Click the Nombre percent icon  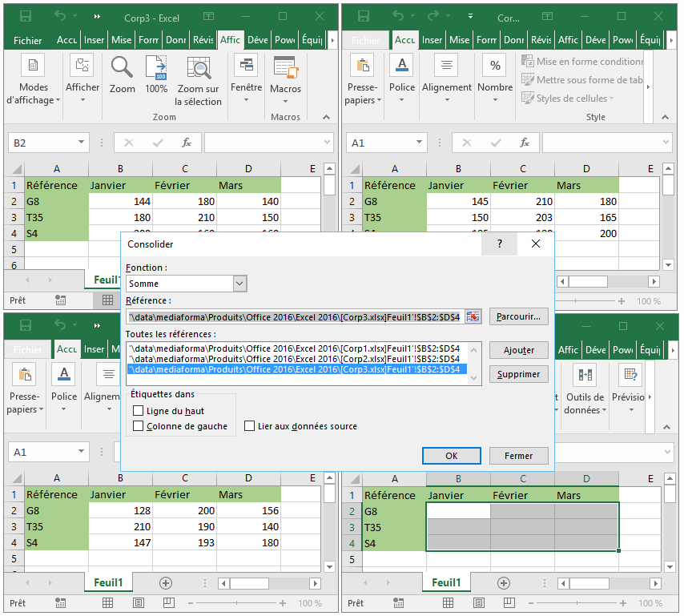pyautogui.click(x=495, y=66)
